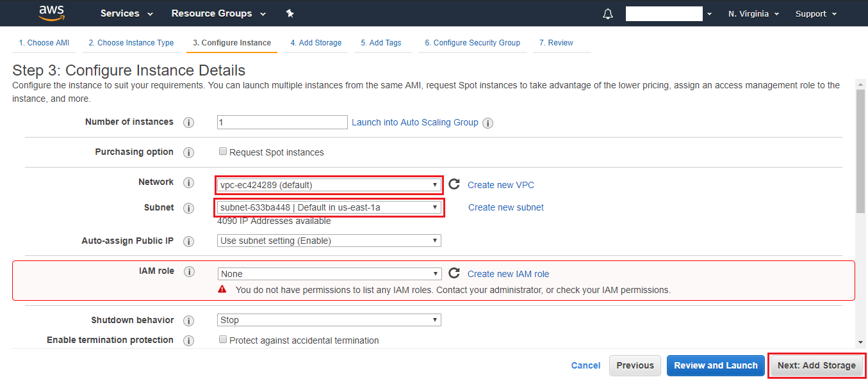Open the notifications bell icon
Screen dimensions: 868x382
coord(608,14)
